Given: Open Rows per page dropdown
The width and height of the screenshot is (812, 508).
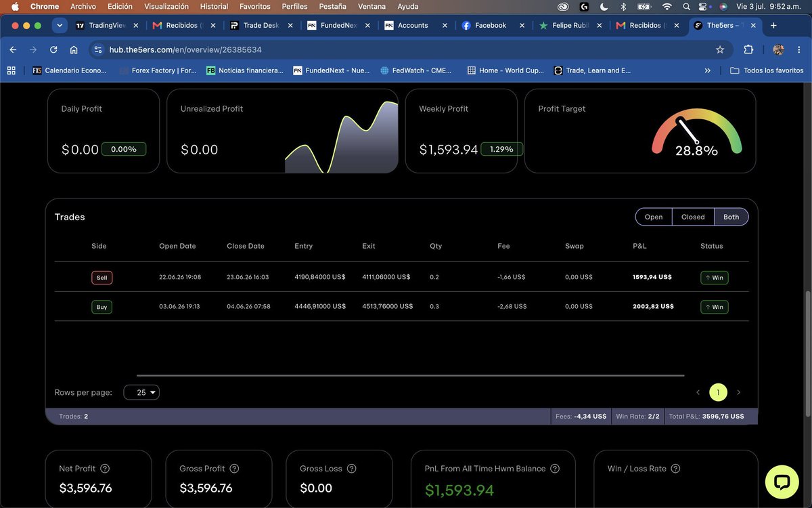Looking at the screenshot, I should [141, 392].
